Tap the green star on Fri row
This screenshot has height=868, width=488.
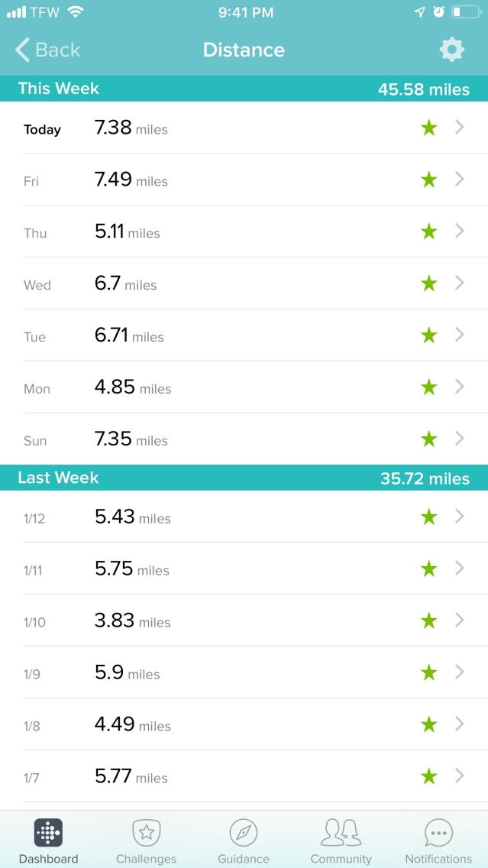(429, 180)
